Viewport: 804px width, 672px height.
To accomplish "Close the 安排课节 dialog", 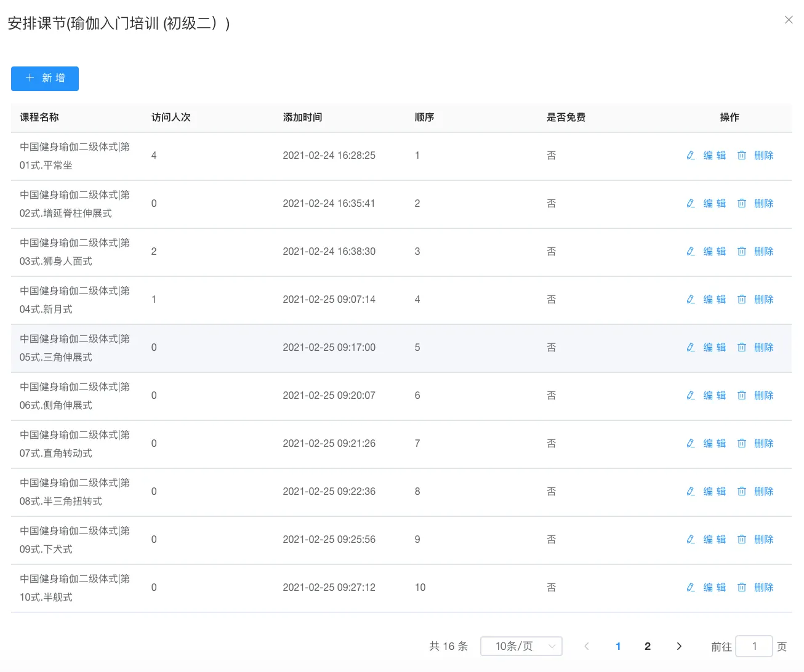I will (789, 20).
